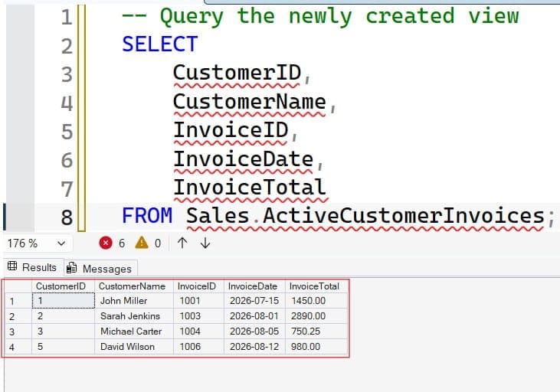The height and width of the screenshot is (392, 560).
Task: Select invoice ID cell 1001
Action: 198,301
